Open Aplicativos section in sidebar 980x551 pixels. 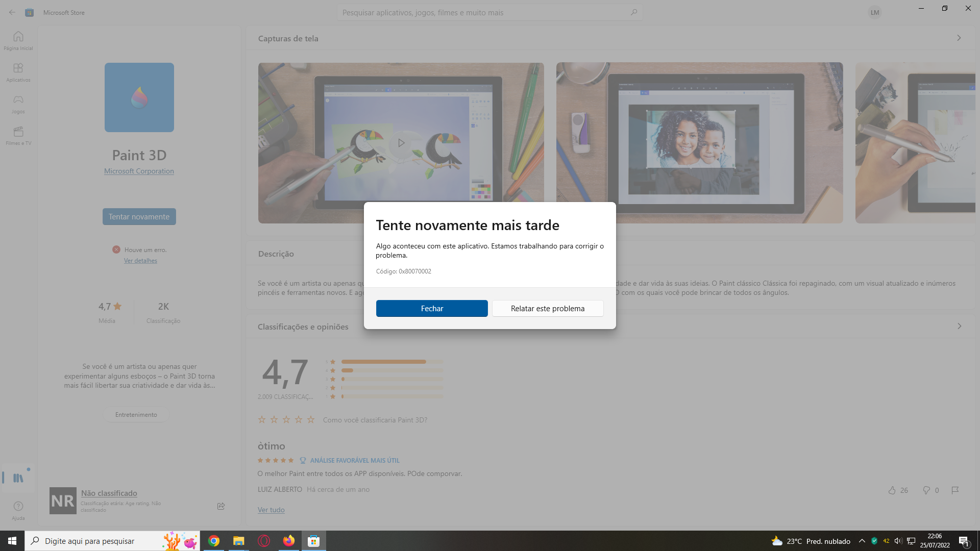(18, 72)
